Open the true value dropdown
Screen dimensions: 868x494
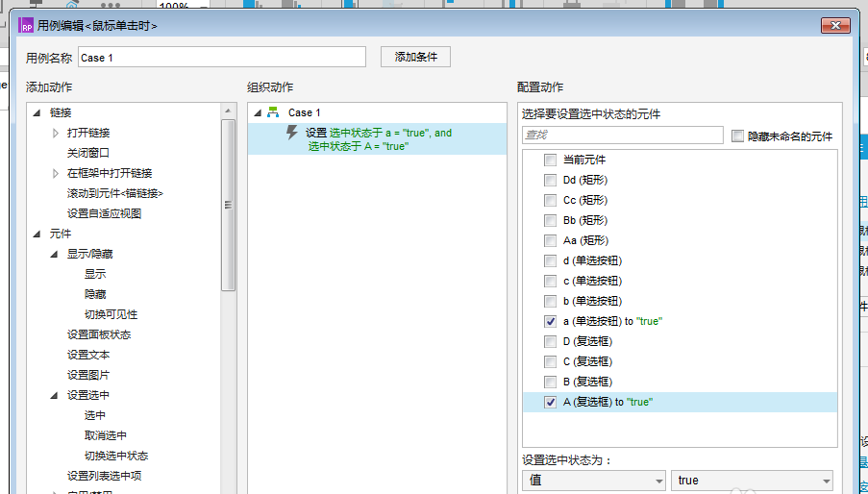point(752,480)
